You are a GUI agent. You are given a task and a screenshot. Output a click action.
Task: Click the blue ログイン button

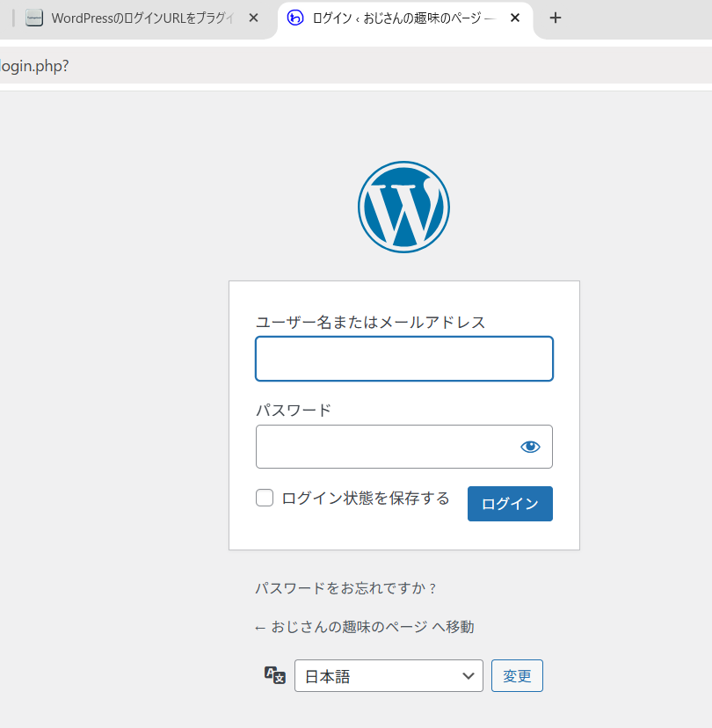coord(510,504)
